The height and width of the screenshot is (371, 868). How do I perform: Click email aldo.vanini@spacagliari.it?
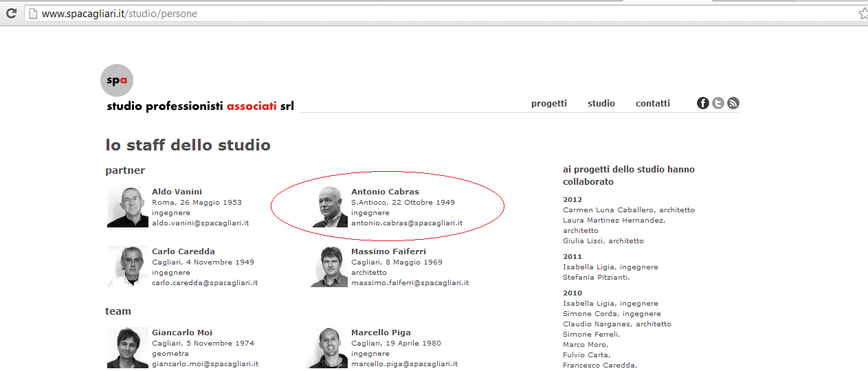coord(200,223)
